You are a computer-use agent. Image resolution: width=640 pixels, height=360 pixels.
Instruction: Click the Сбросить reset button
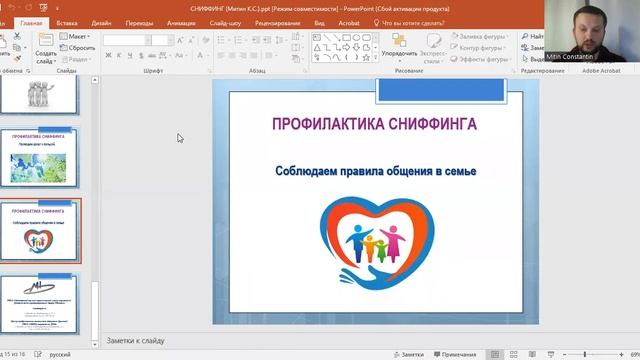click(77, 48)
